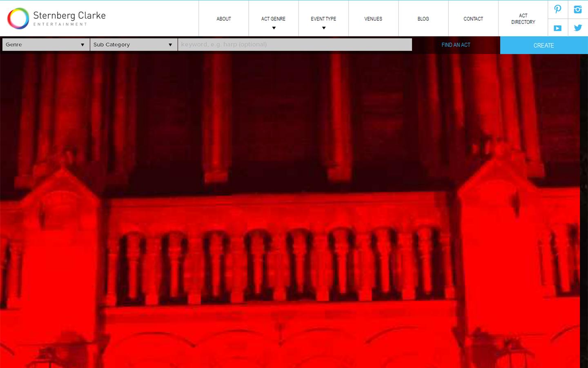Click the keyword search input field
The image size is (588, 368).
(295, 45)
